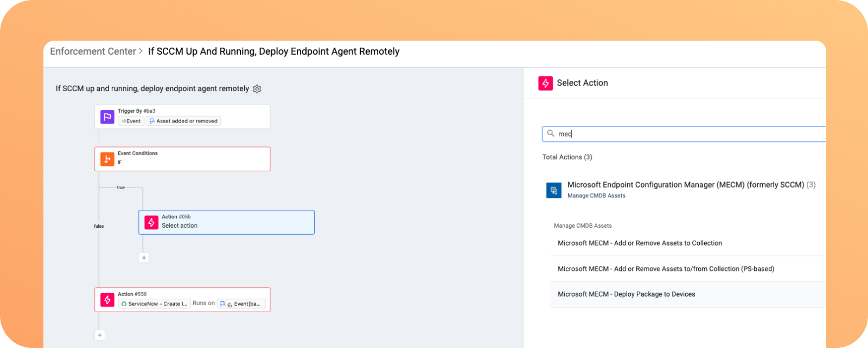Viewport: 868px width, 348px height.
Task: Click the Action #550 label
Action: (x=132, y=294)
